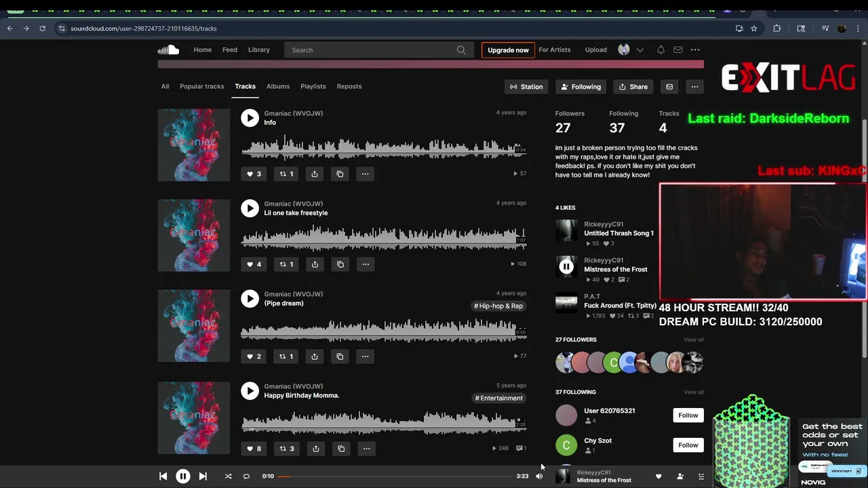The image size is (868, 488).
Task: Copy link for Happy Birthday Momma.
Action: tap(341, 449)
